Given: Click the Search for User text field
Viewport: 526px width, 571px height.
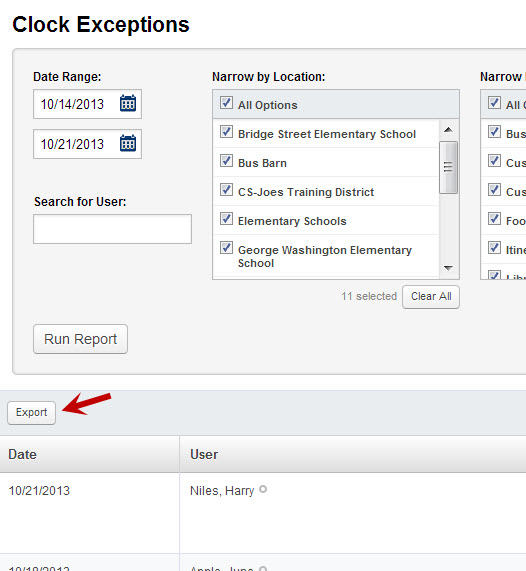Looking at the screenshot, I should (112, 229).
